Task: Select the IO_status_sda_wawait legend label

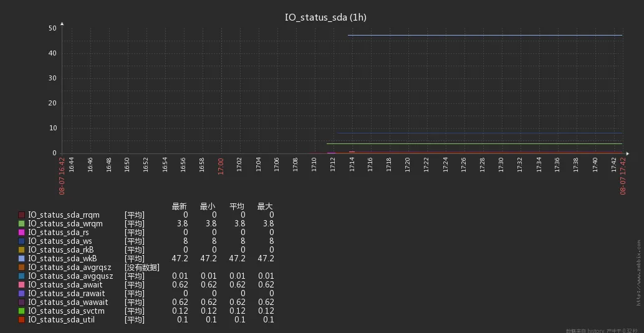Action: 68,302
